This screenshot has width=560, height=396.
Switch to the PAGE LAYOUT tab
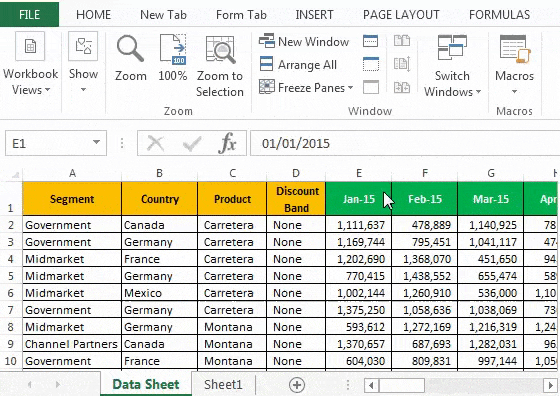(401, 15)
